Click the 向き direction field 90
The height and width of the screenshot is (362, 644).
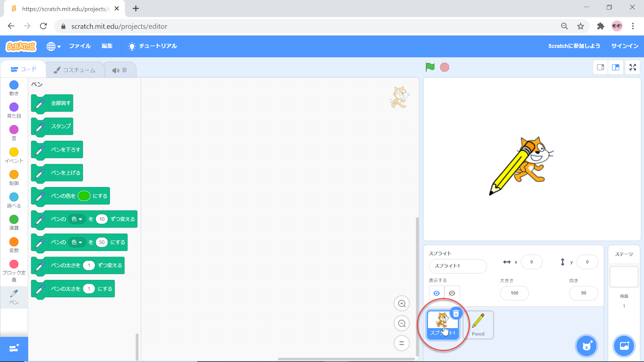pos(584,293)
